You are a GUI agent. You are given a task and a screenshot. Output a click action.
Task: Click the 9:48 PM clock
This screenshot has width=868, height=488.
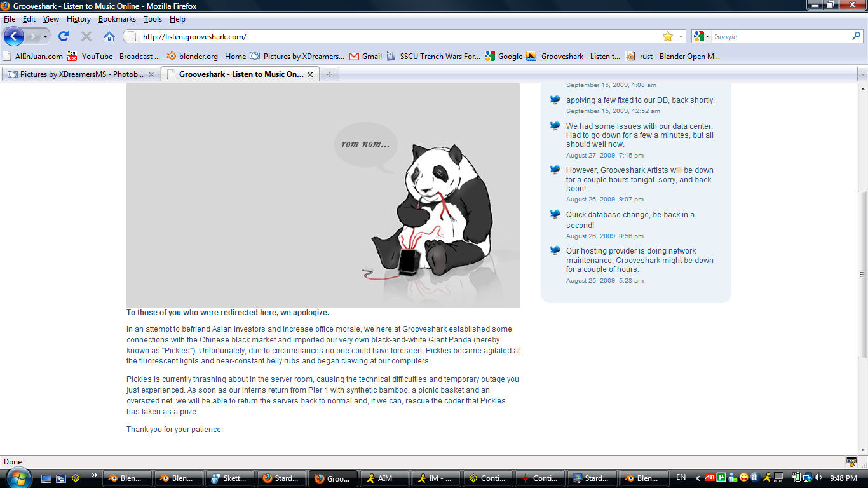pyautogui.click(x=844, y=478)
